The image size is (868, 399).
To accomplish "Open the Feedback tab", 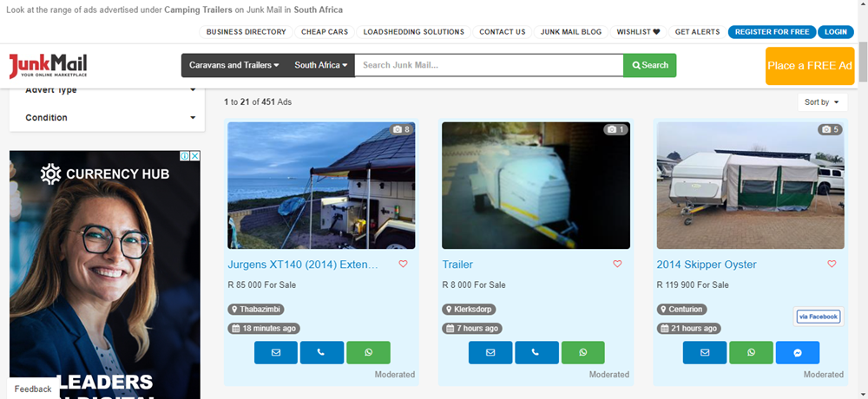I will (33, 389).
